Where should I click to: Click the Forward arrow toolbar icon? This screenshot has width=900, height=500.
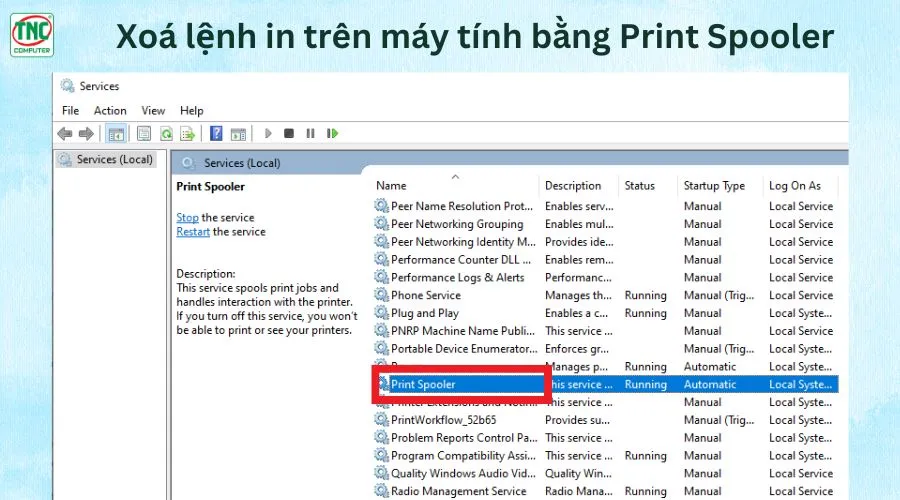click(x=86, y=134)
